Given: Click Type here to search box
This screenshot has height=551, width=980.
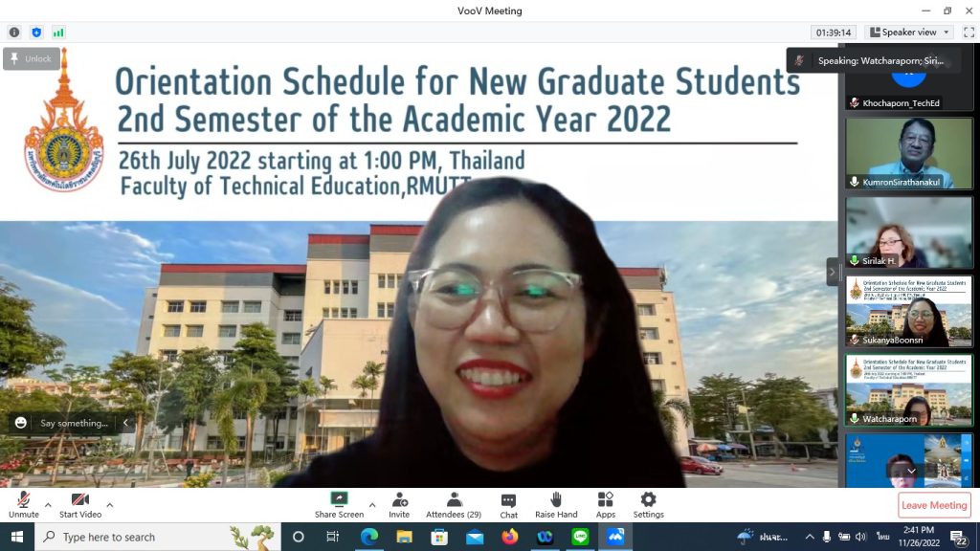Looking at the screenshot, I should [x=158, y=538].
